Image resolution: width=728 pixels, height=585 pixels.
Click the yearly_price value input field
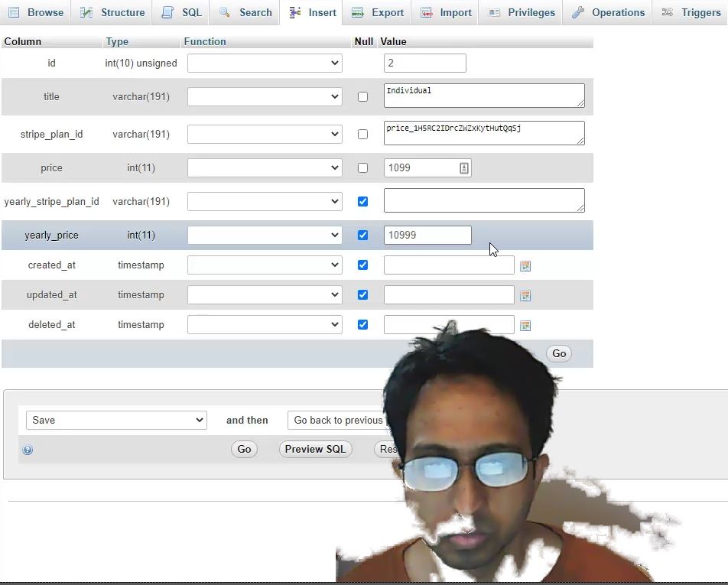click(x=427, y=236)
